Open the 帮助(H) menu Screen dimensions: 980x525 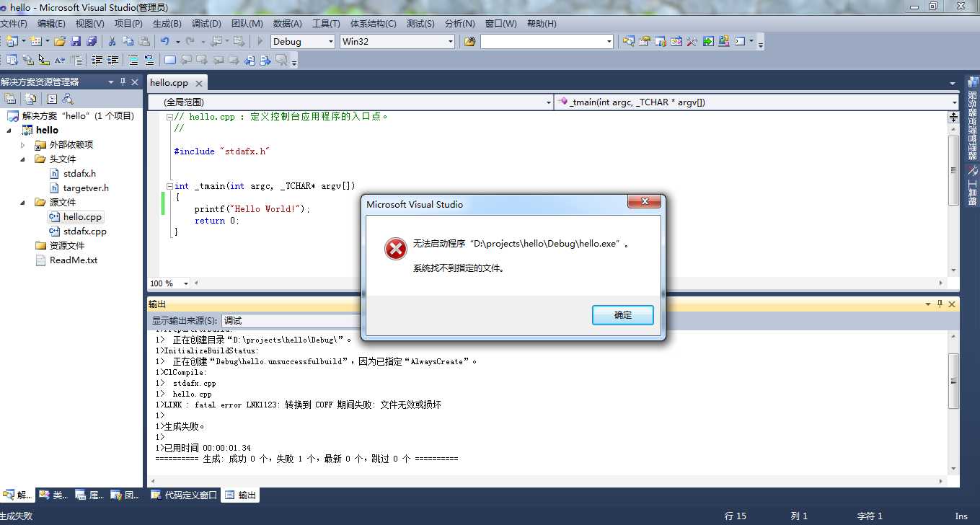click(542, 23)
